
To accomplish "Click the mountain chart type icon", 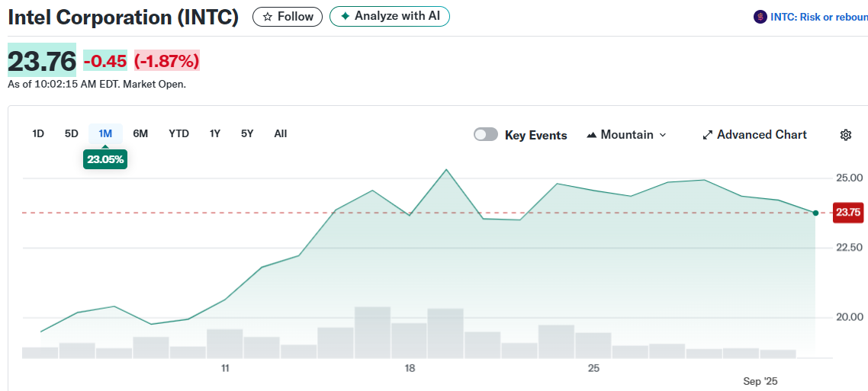I will point(591,135).
